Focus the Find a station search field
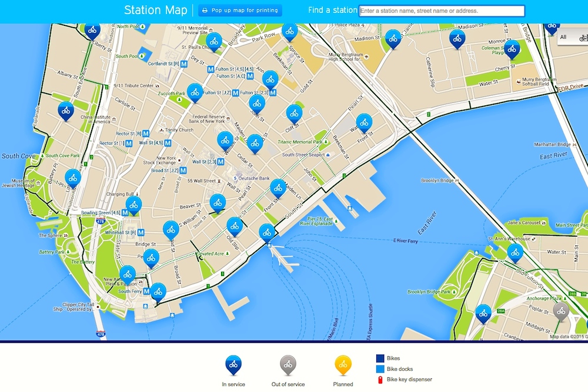The height and width of the screenshot is (392, 588). coord(441,11)
